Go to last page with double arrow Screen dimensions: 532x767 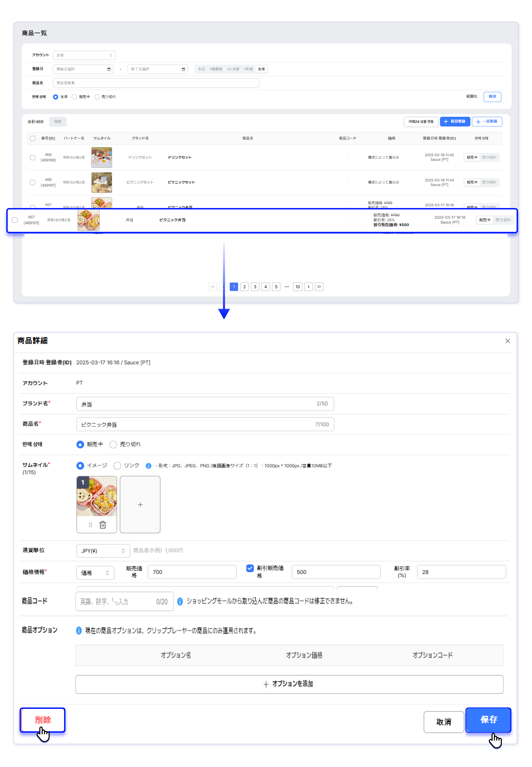tap(319, 287)
